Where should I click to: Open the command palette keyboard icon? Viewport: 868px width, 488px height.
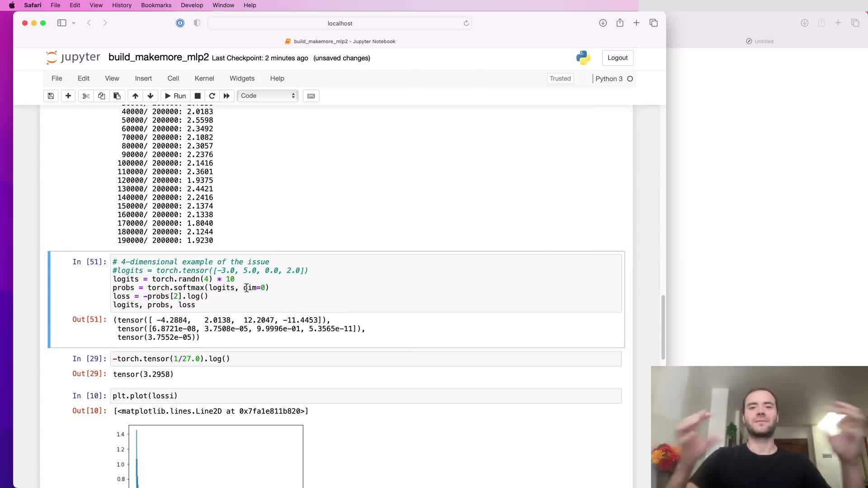point(311,96)
